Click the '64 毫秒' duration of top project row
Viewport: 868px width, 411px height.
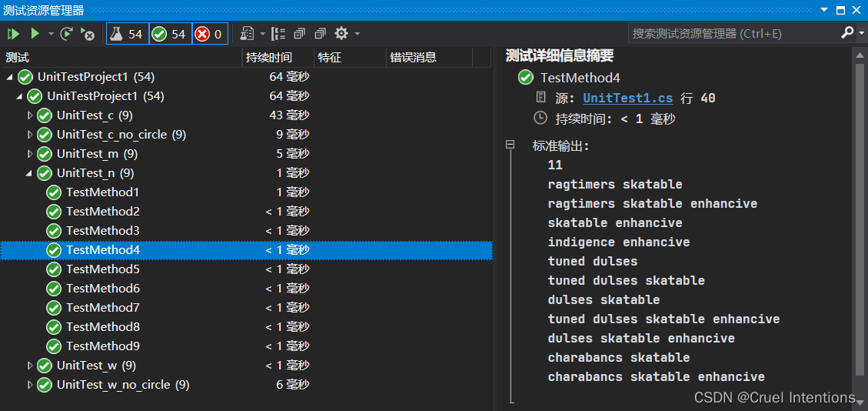pyautogui.click(x=289, y=76)
